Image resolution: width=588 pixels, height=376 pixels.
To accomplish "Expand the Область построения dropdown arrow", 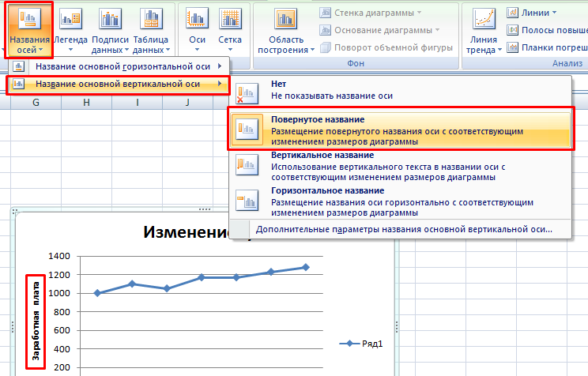I will point(312,50).
